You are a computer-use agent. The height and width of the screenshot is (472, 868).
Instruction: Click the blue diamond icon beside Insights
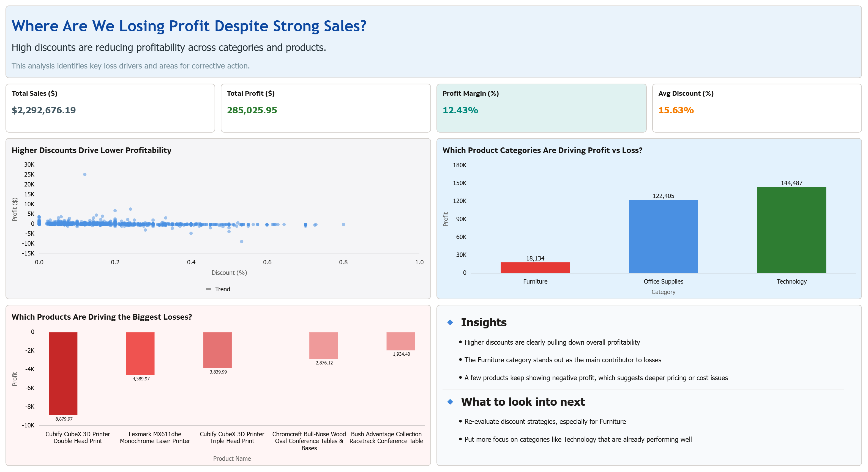click(x=450, y=323)
